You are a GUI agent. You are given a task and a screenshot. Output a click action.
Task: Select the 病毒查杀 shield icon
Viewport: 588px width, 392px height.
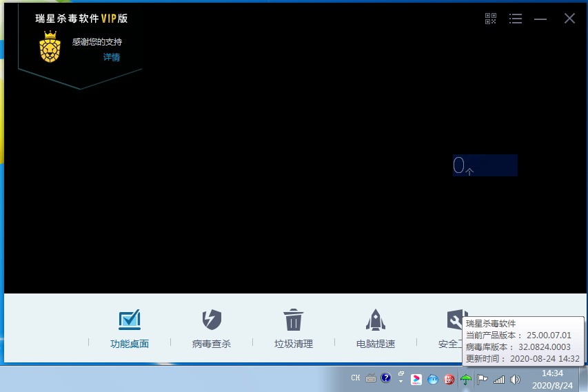pos(212,320)
